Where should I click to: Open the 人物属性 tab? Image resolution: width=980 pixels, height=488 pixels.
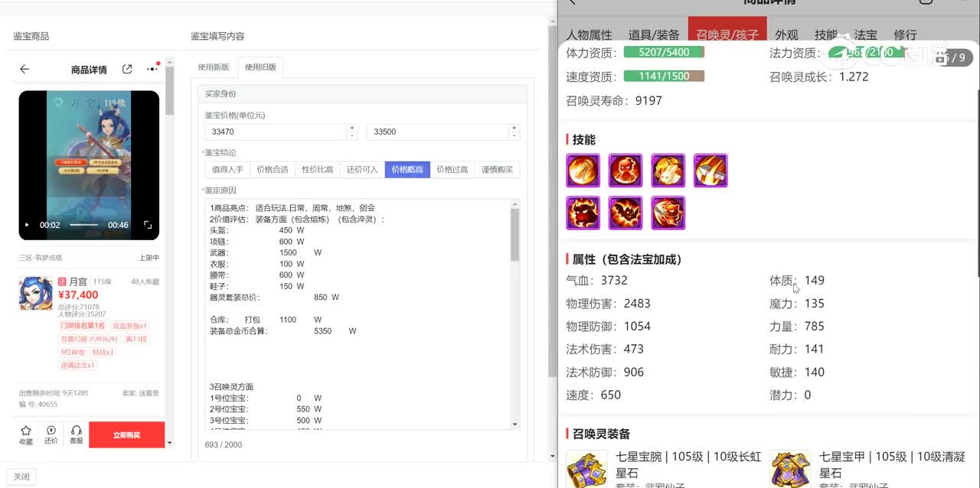click(x=589, y=35)
